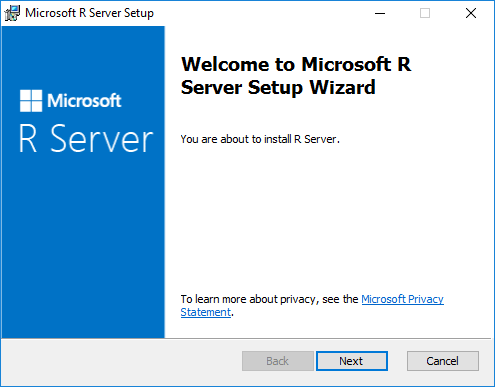Cancel the R Server installation
The width and height of the screenshot is (495, 387).
pos(443,361)
